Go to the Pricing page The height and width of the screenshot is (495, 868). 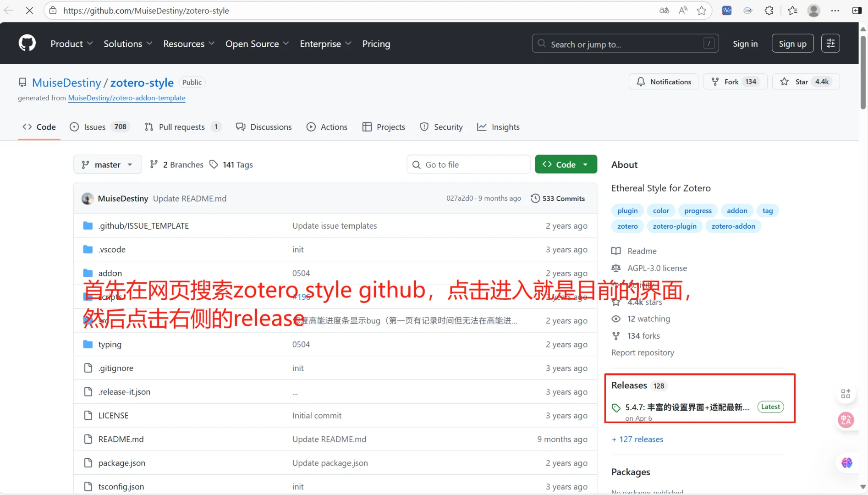(376, 44)
